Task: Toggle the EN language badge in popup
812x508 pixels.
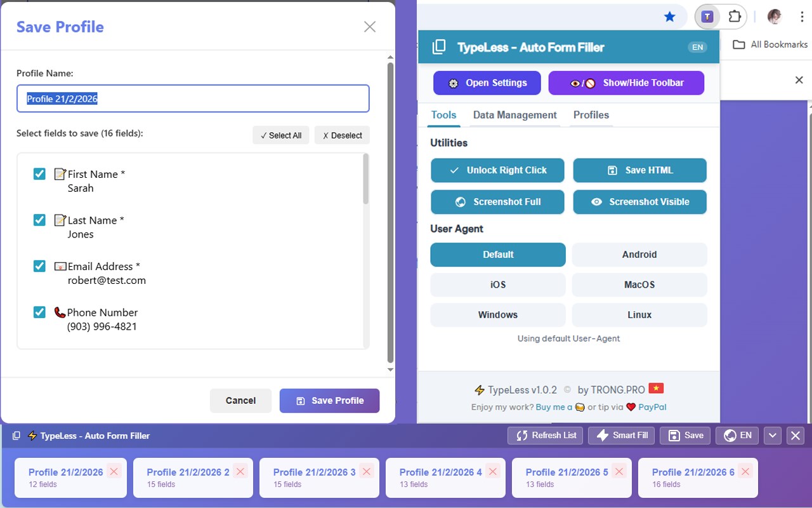Action: [697, 47]
